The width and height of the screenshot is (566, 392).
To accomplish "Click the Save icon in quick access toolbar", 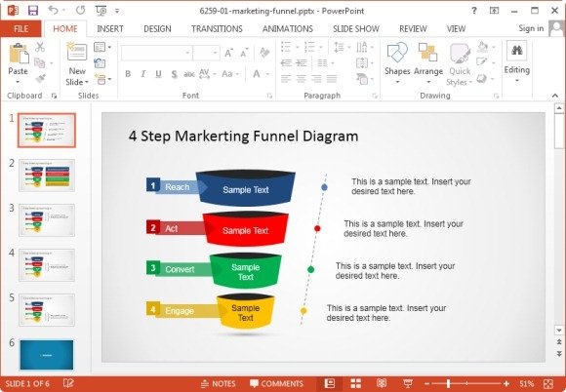I will tap(33, 10).
